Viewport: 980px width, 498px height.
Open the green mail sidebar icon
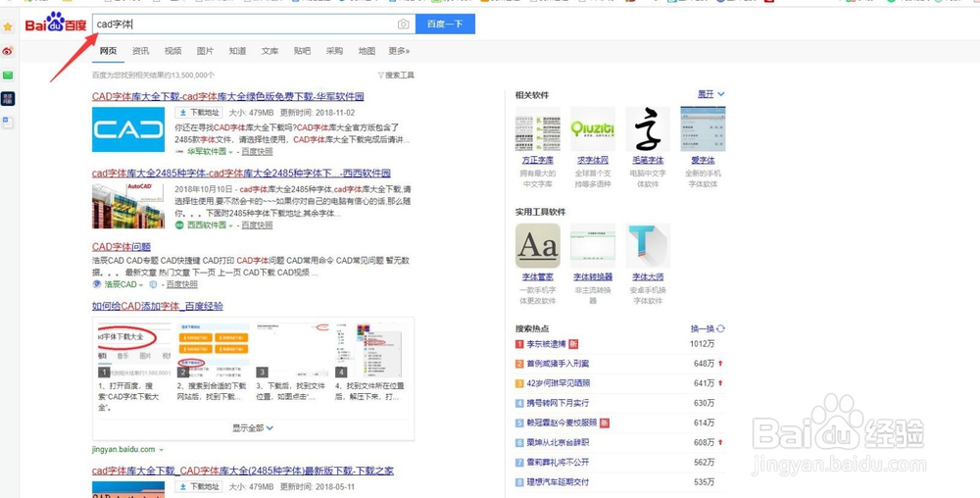8,75
